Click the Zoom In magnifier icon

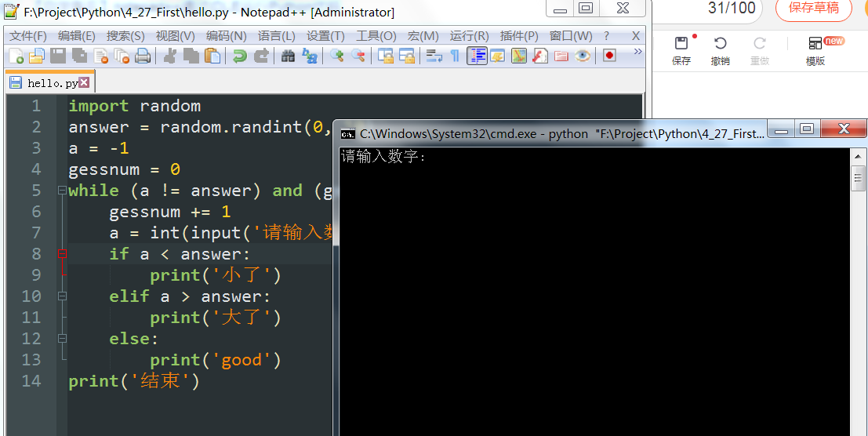(336, 56)
